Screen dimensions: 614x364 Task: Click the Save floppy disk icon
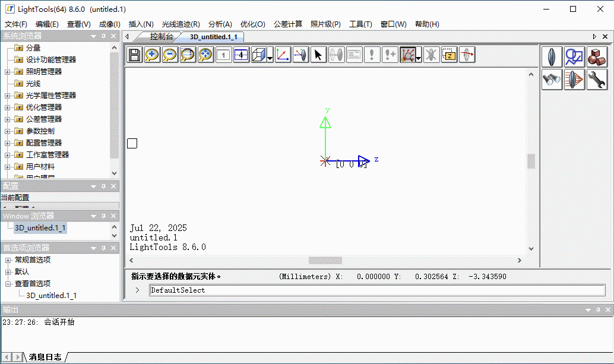coord(134,55)
